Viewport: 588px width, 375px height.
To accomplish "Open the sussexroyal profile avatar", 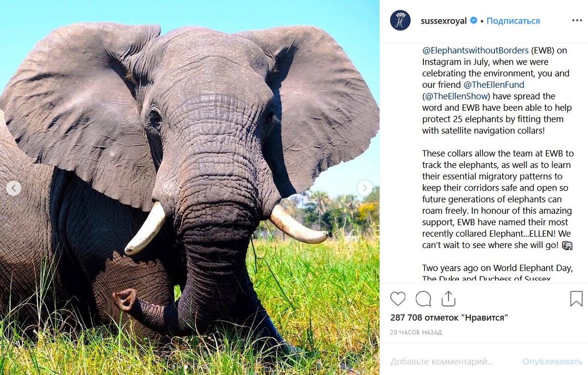I will click(x=400, y=21).
